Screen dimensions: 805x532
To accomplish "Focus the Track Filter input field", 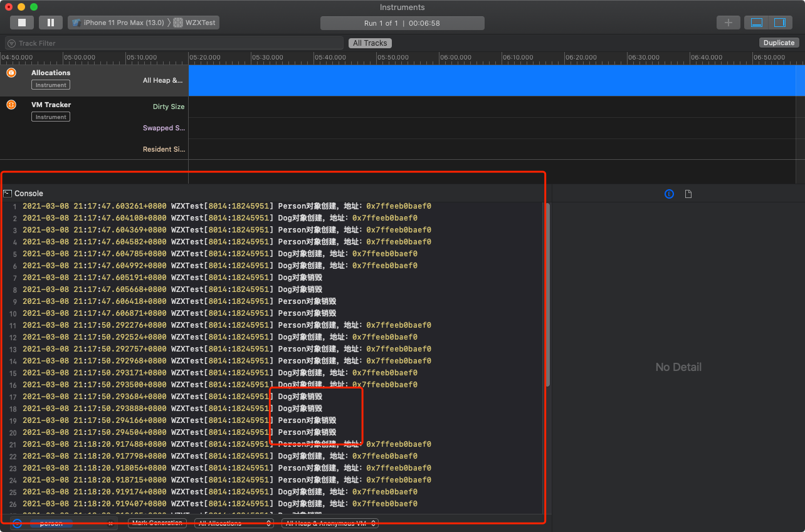I will click(x=174, y=43).
